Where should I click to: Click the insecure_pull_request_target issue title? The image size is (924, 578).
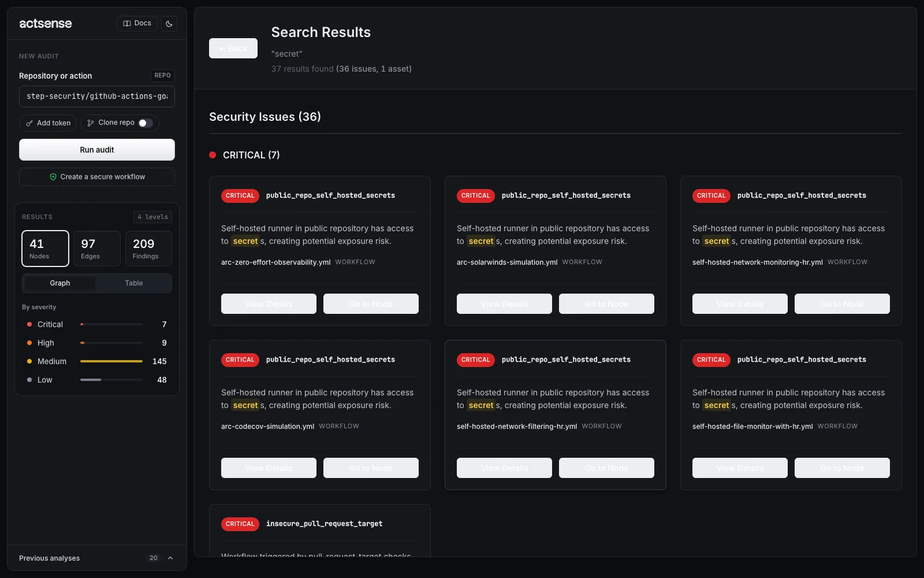pyautogui.click(x=324, y=524)
